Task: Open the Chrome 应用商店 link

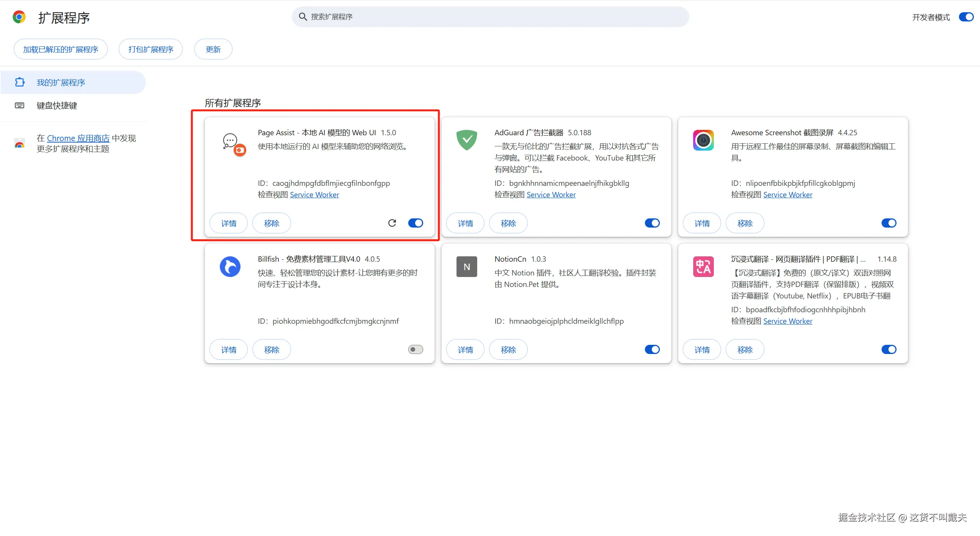Action: [78, 138]
